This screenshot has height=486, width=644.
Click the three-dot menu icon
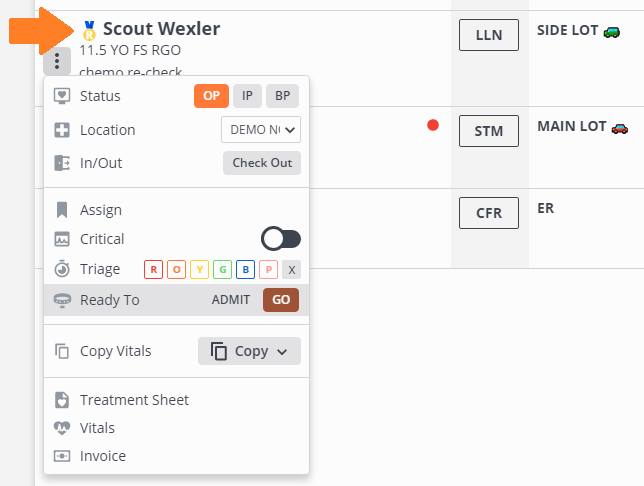point(58,62)
